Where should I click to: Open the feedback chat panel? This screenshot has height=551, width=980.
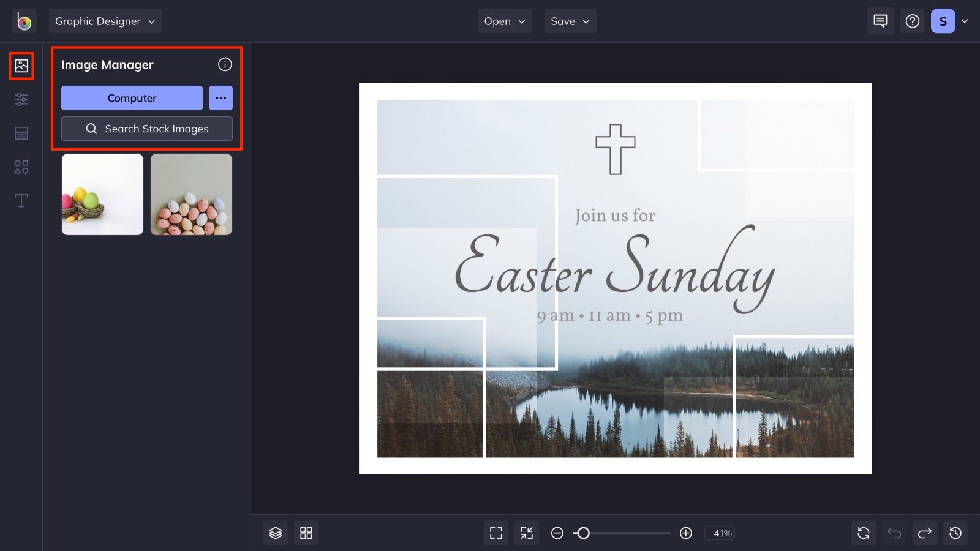point(880,21)
